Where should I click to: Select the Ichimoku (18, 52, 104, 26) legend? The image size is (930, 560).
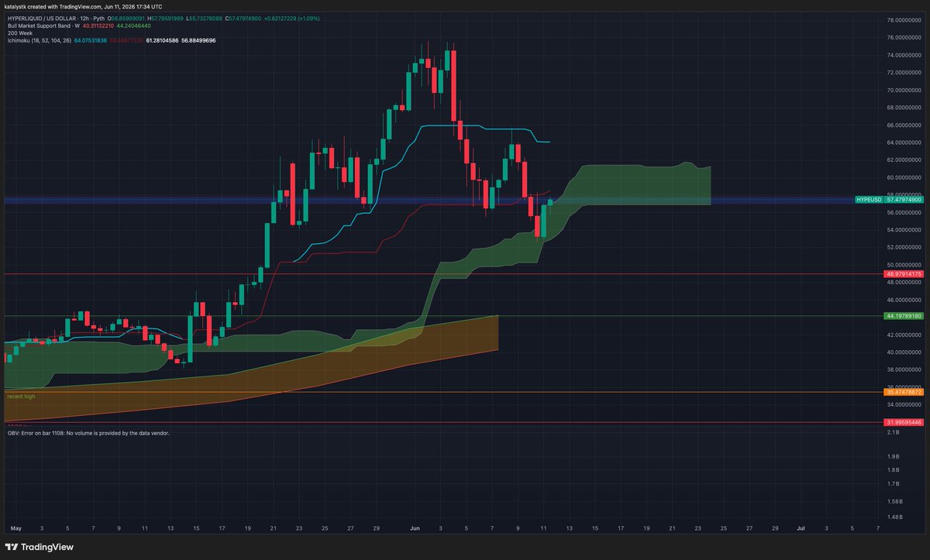point(40,39)
